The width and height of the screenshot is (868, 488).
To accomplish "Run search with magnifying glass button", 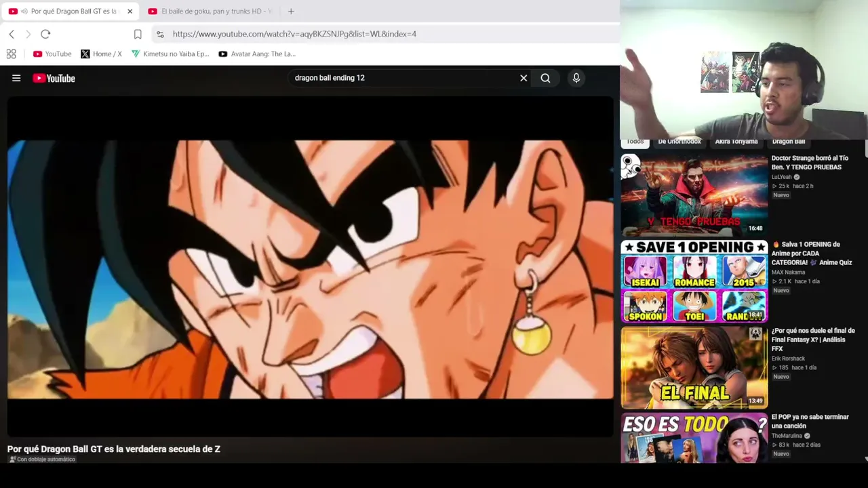I will click(x=545, y=78).
